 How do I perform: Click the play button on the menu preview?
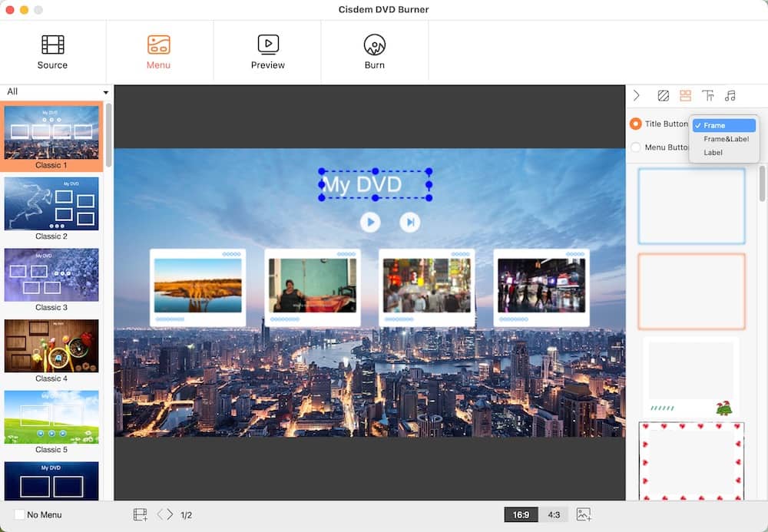coord(370,222)
